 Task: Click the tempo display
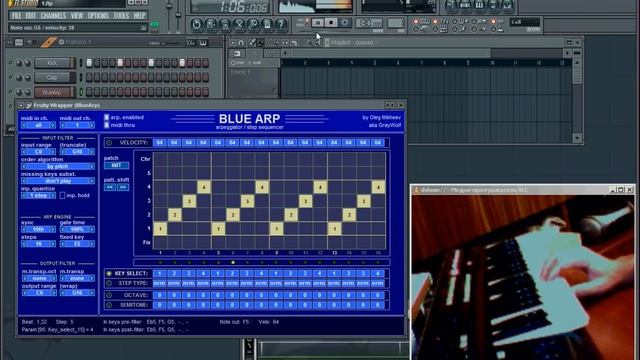tap(369, 23)
